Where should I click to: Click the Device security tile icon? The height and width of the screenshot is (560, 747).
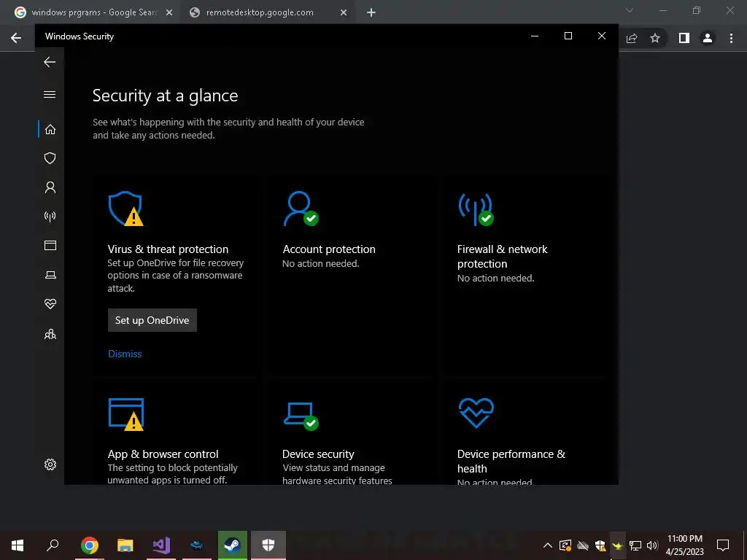coord(301,416)
